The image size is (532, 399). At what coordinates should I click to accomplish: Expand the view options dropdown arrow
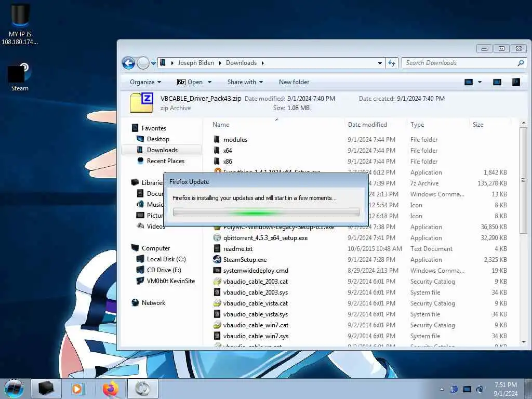click(480, 82)
